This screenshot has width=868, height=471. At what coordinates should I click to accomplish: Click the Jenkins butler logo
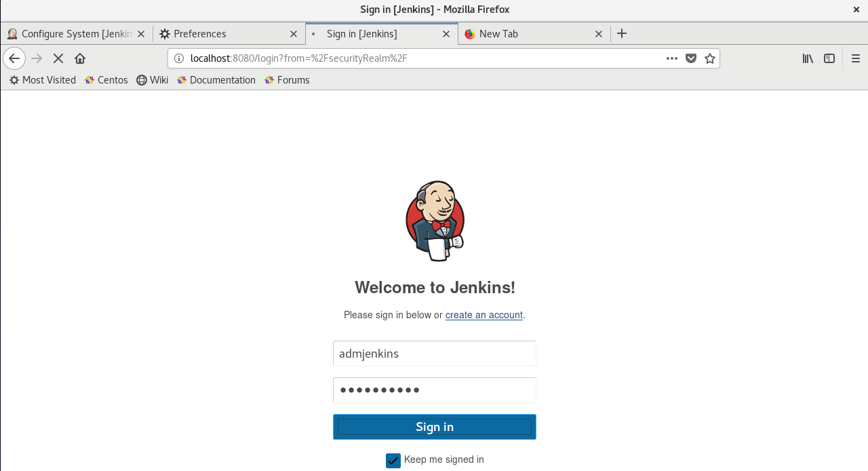coord(435,221)
